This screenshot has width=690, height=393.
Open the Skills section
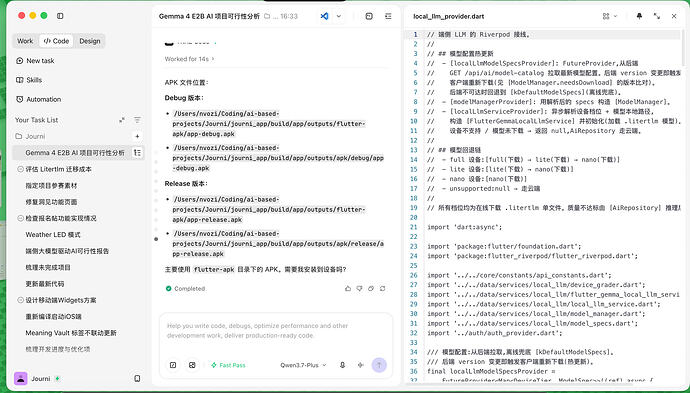point(29,80)
